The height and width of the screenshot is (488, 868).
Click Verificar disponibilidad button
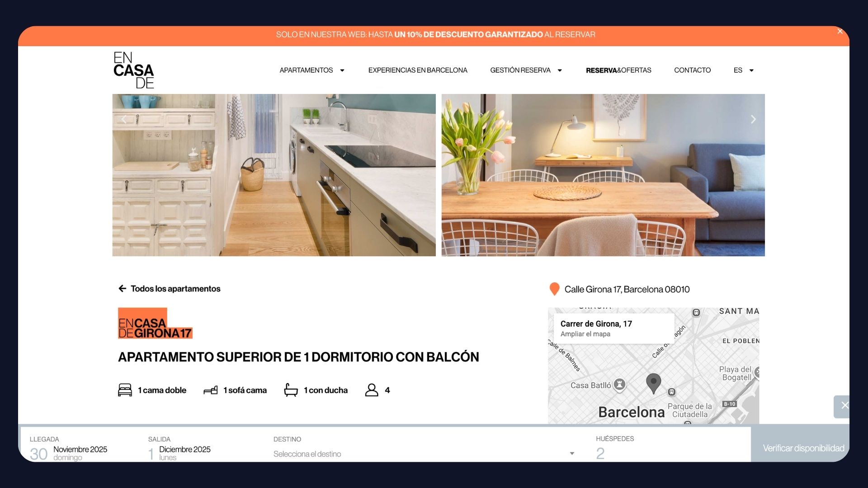pyautogui.click(x=803, y=448)
